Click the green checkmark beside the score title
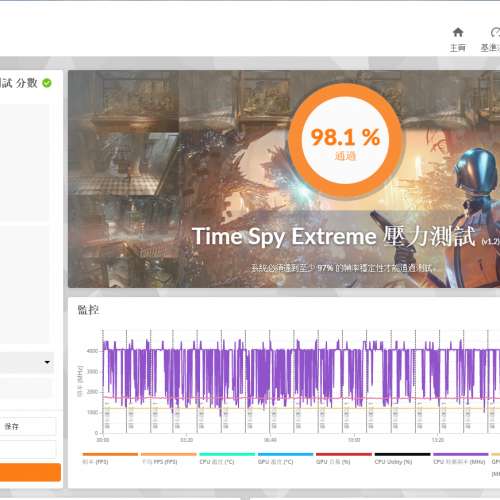 pos(47,83)
